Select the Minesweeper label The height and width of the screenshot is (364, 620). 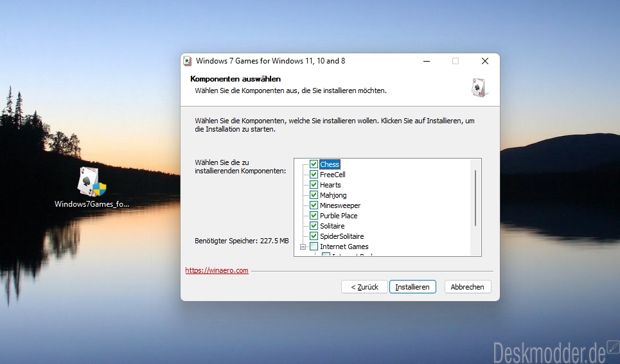pos(340,205)
